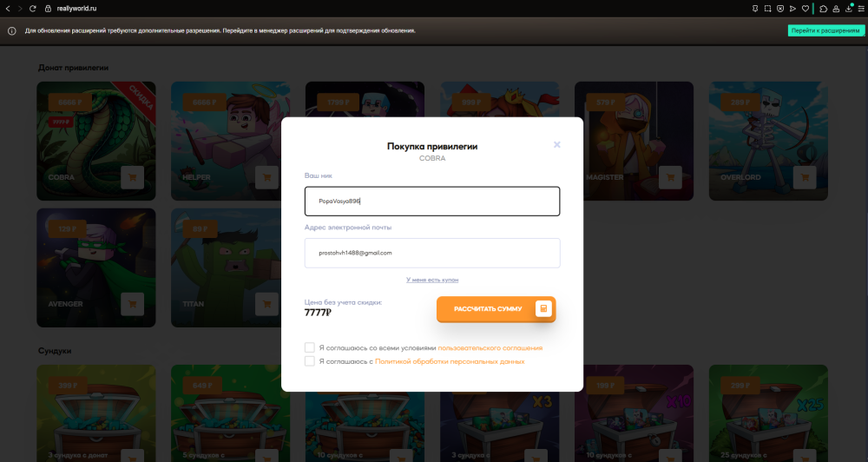
Task: Select the COBRA privilege card
Action: (x=96, y=142)
